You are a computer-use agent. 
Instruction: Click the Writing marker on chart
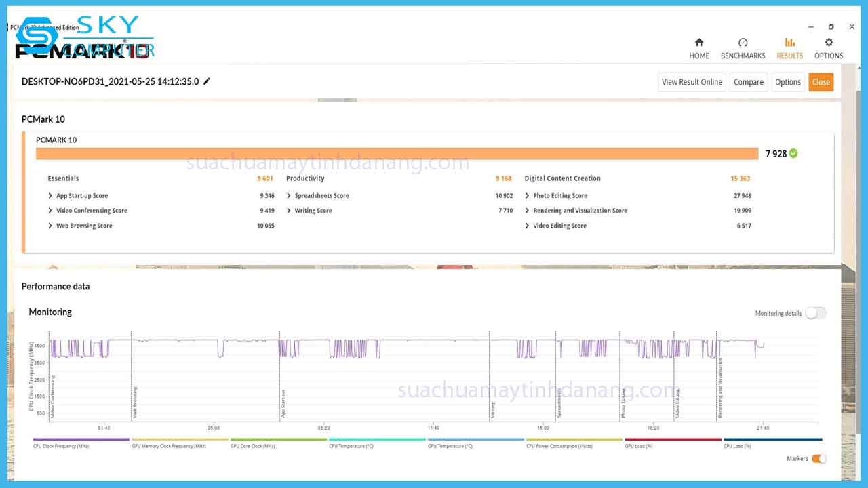tap(493, 409)
